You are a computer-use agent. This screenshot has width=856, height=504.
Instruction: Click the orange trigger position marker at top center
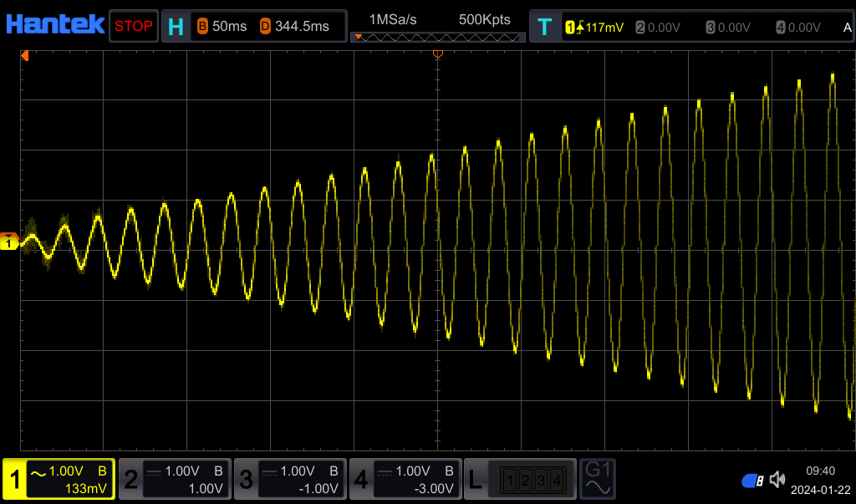[437, 54]
